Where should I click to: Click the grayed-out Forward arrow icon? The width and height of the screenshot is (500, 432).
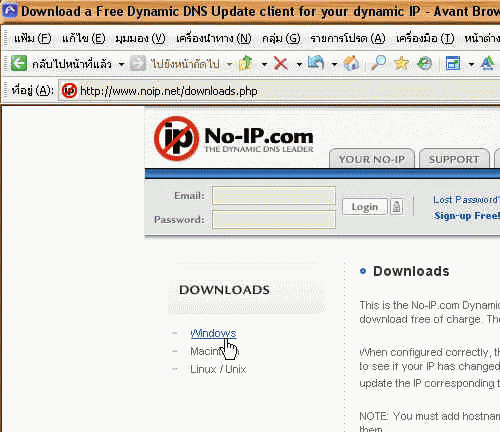pyautogui.click(x=138, y=63)
